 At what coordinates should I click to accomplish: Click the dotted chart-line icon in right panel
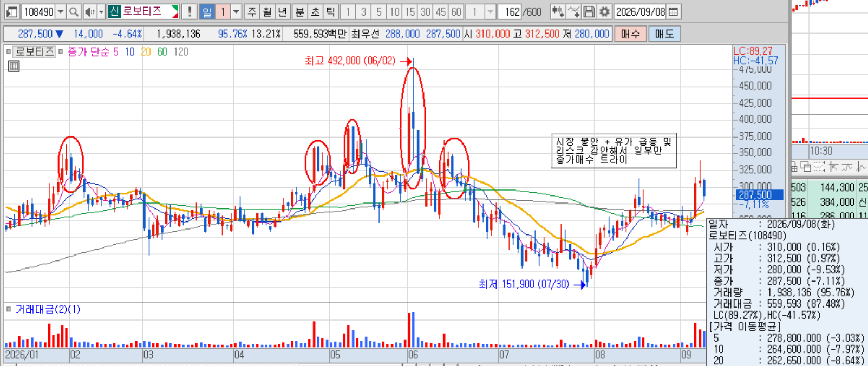[819, 167]
